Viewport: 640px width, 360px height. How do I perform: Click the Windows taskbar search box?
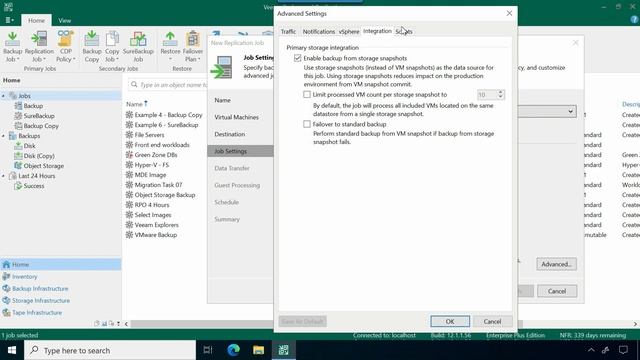110,350
